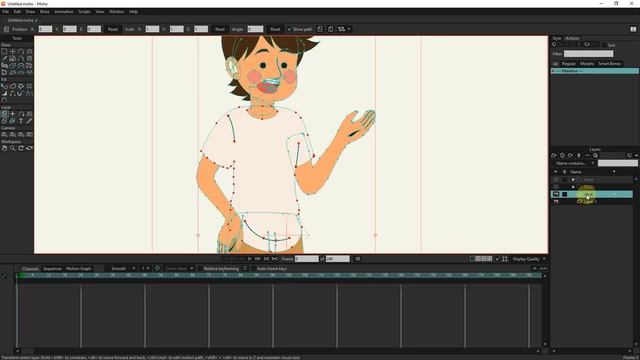
Task: Select the Select Points draw tool
Action: 4,51
